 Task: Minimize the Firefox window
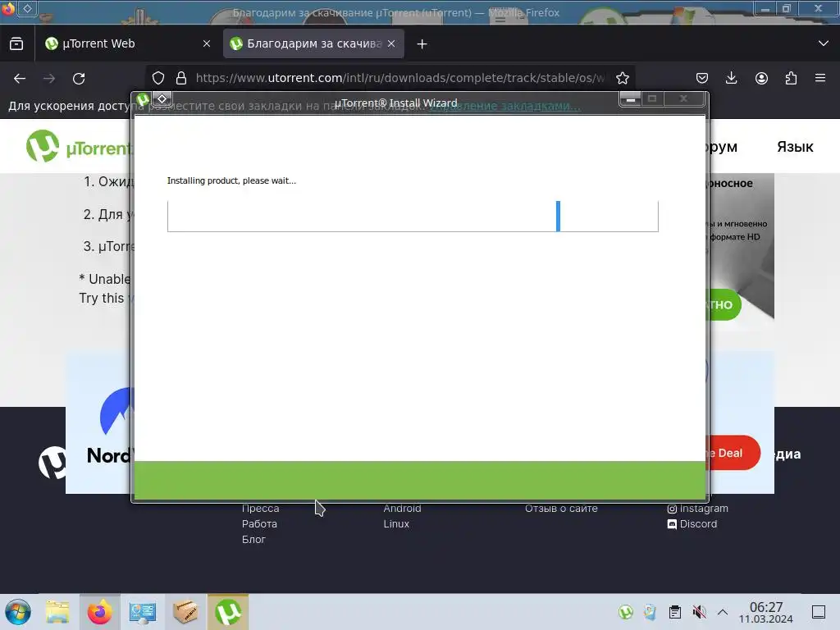(x=765, y=8)
